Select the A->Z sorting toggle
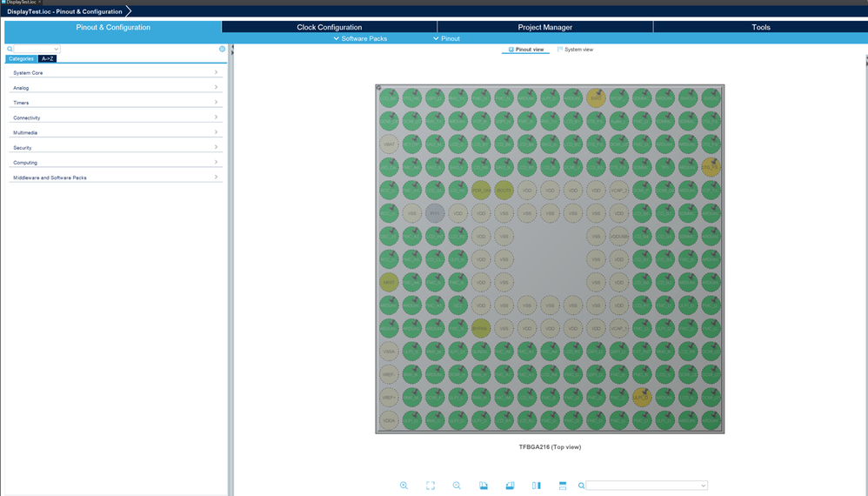This screenshot has height=496, width=868. (48, 58)
